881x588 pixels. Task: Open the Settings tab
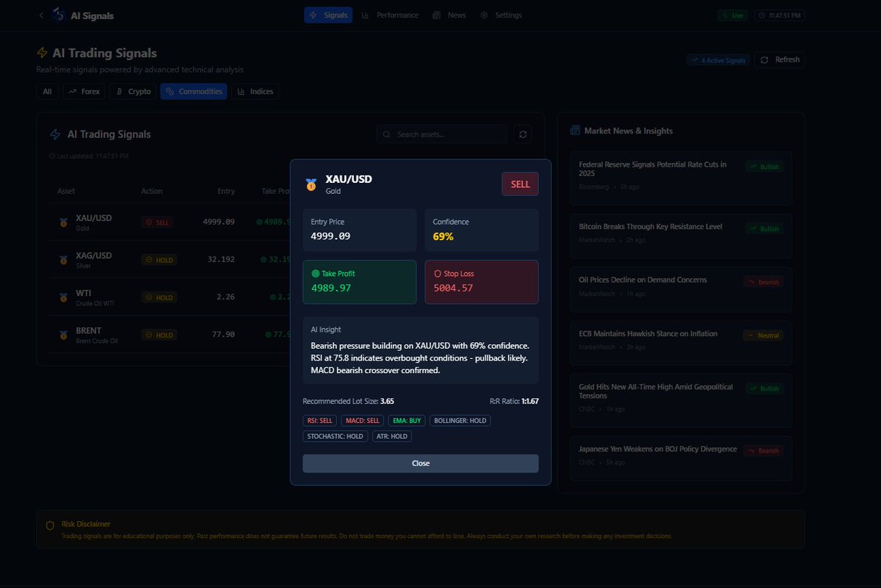click(x=501, y=15)
